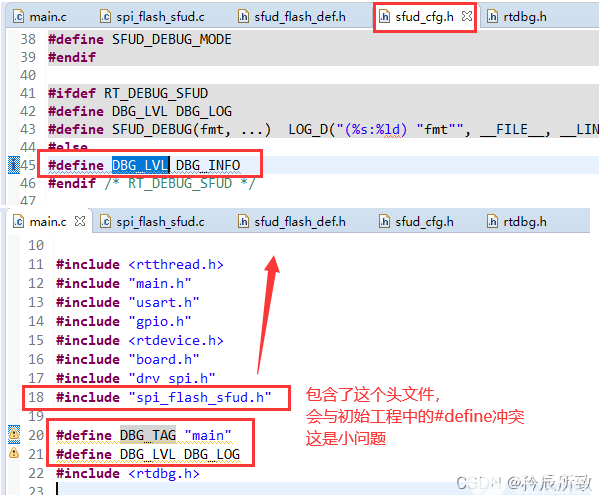The height and width of the screenshot is (501, 608).
Task: Switch to sfud_cfg.h tab in lower editor
Action: coord(416,222)
